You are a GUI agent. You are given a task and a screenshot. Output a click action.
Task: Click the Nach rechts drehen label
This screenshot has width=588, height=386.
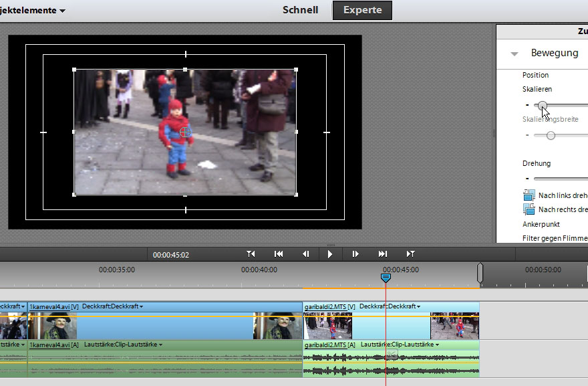click(x=563, y=209)
